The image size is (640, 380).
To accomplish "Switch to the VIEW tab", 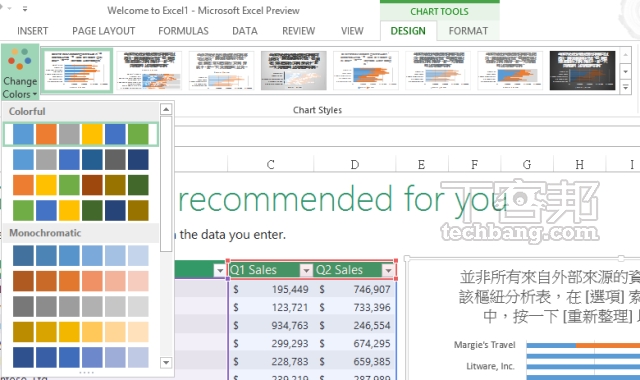I will point(352,31).
